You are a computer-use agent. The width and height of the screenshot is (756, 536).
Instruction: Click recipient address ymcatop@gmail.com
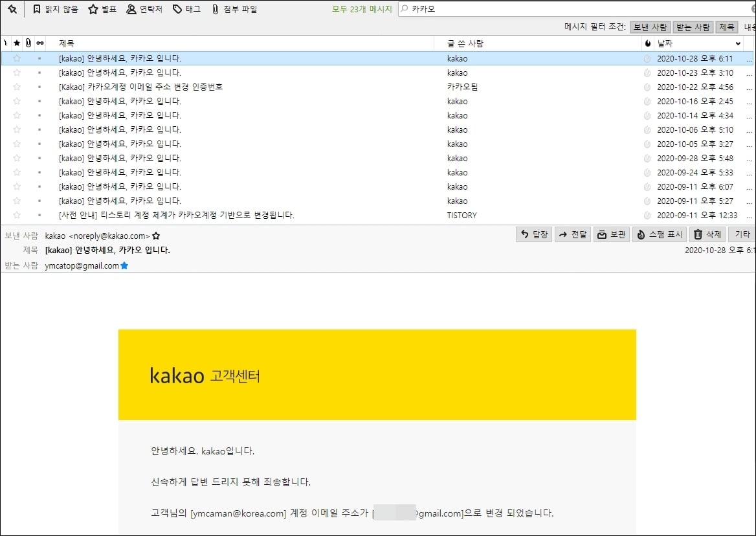82,265
